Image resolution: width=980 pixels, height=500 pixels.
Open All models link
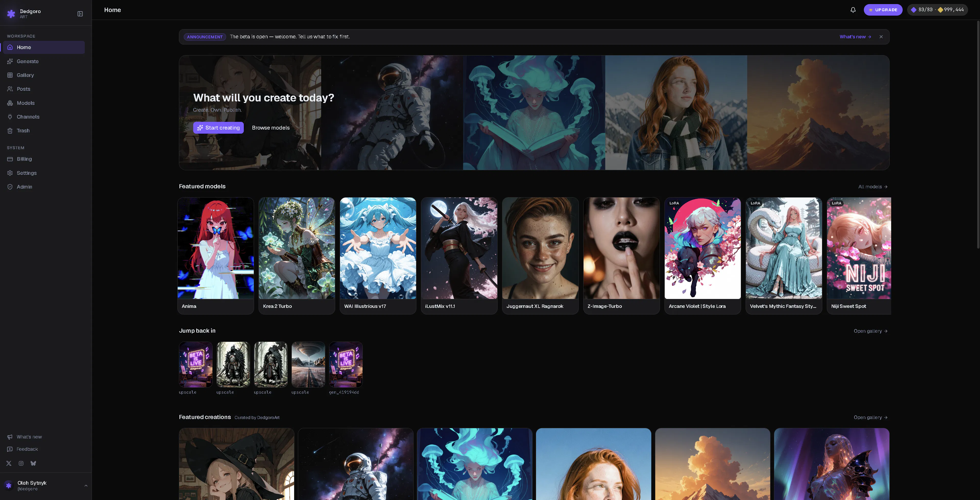(x=873, y=187)
